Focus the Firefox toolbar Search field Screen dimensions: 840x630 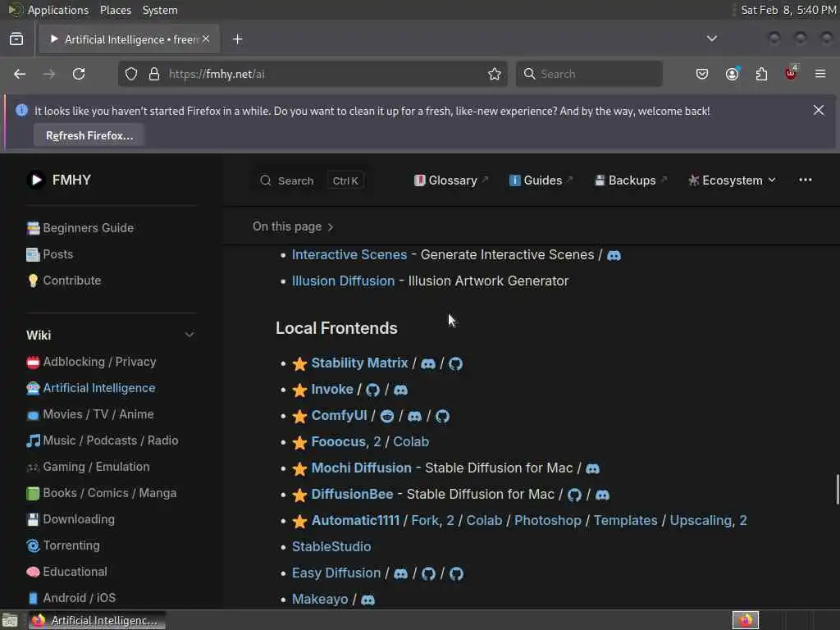[589, 74]
